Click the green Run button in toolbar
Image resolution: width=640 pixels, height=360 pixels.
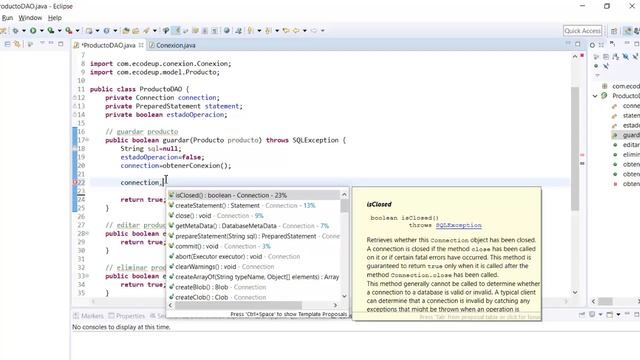[33, 31]
